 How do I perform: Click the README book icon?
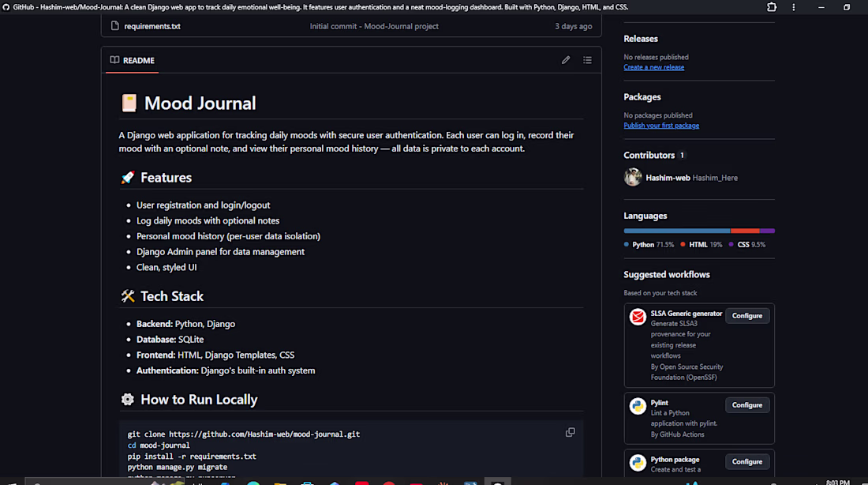pyautogui.click(x=114, y=60)
